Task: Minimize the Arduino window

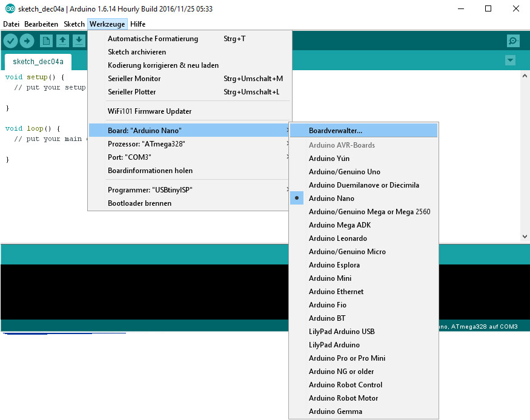Action: click(461, 9)
